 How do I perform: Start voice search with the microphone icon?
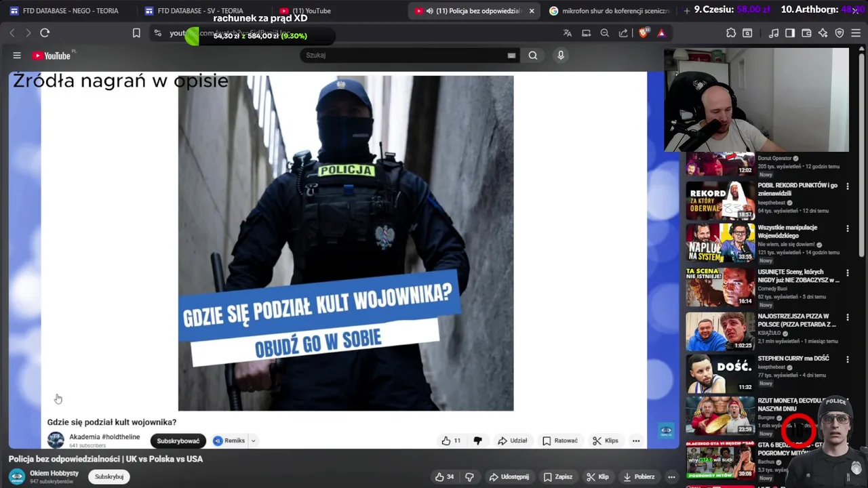561,56
